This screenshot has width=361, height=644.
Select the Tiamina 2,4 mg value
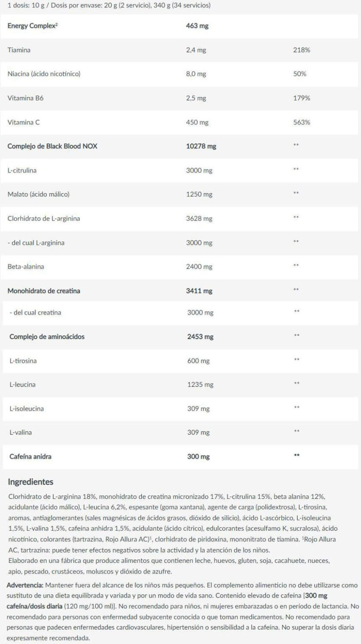coord(196,50)
